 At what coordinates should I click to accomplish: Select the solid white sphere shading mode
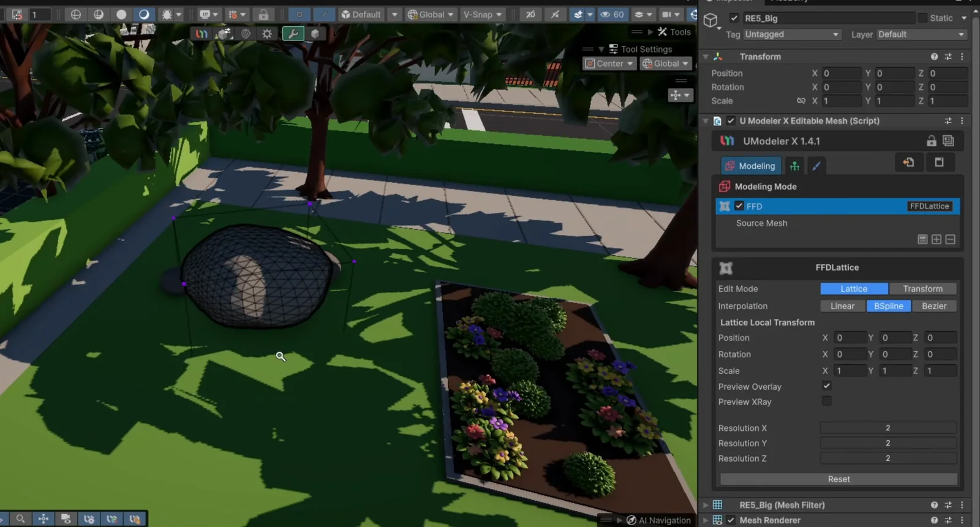[121, 14]
